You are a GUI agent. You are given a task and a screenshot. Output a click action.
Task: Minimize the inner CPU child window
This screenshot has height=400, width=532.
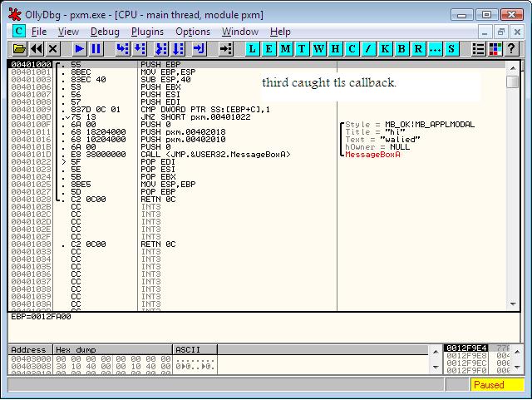485,32
